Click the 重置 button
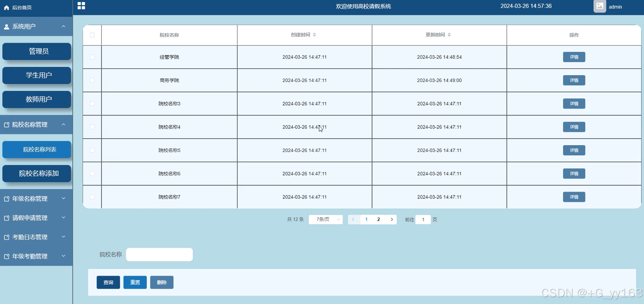644x304 pixels. coord(135,282)
